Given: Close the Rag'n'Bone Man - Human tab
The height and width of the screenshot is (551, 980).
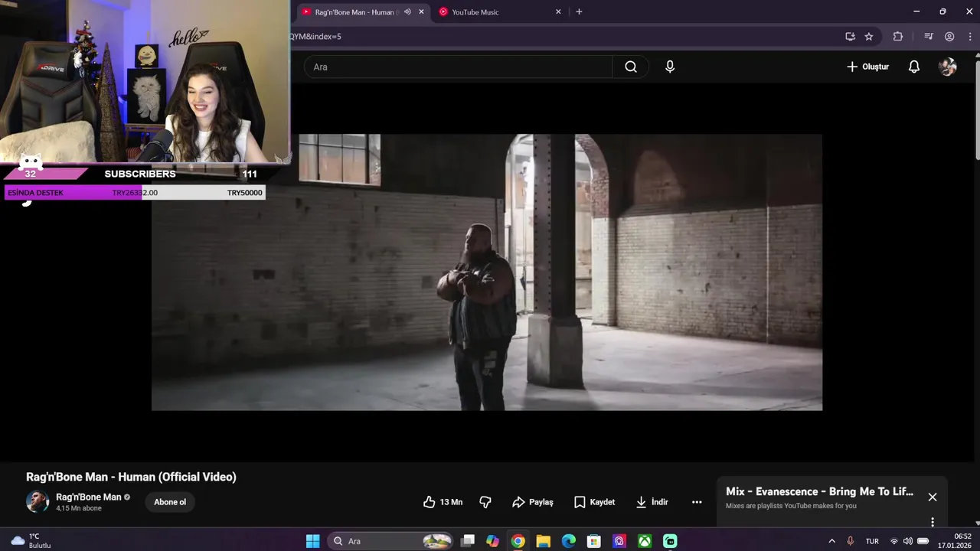Looking at the screenshot, I should coord(421,12).
